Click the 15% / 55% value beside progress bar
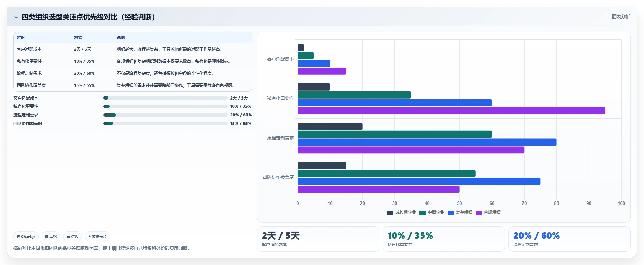The height and width of the screenshot is (265, 644). (241, 124)
